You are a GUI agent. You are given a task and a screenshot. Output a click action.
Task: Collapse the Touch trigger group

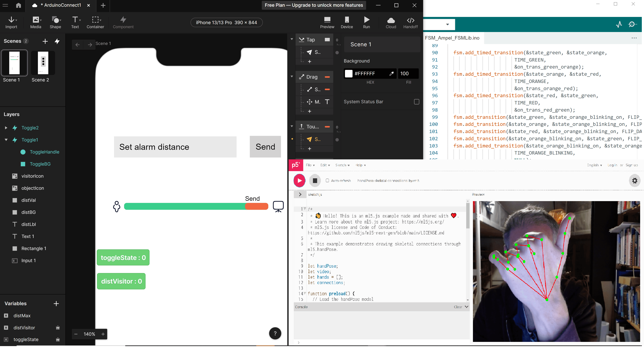click(291, 126)
